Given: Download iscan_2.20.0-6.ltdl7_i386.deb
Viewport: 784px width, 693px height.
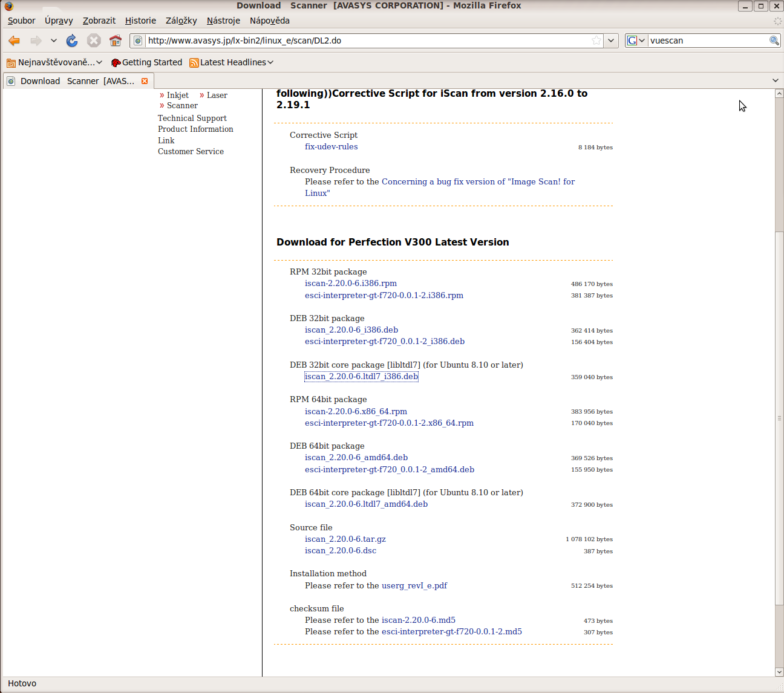Looking at the screenshot, I should coord(361,376).
